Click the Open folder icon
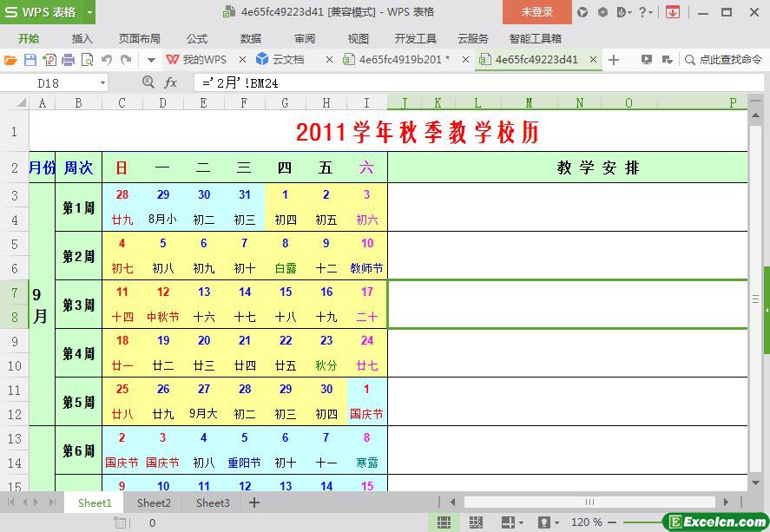Viewport: 770px width, 532px height. [10, 60]
